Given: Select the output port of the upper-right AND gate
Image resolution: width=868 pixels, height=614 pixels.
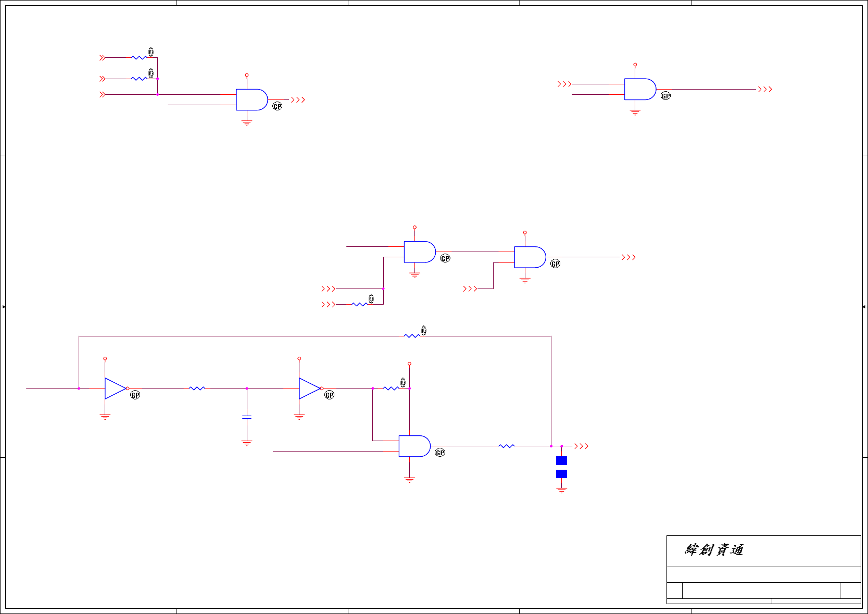Looking at the screenshot, I should click(765, 90).
